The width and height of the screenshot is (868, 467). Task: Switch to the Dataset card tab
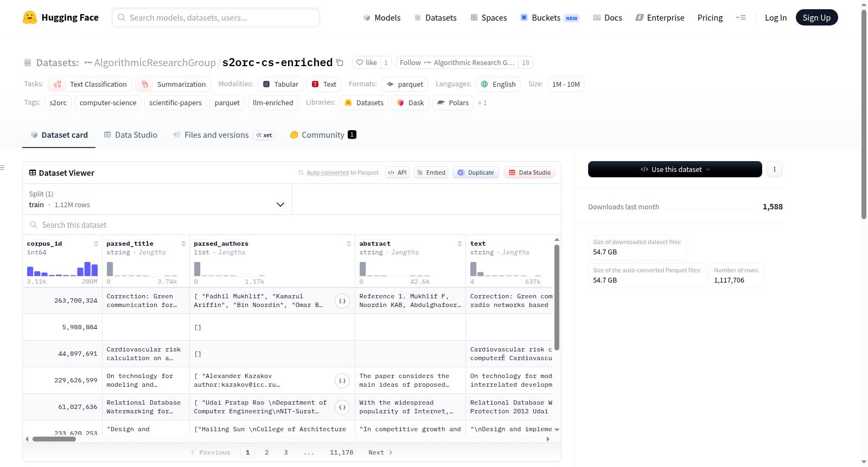[59, 135]
